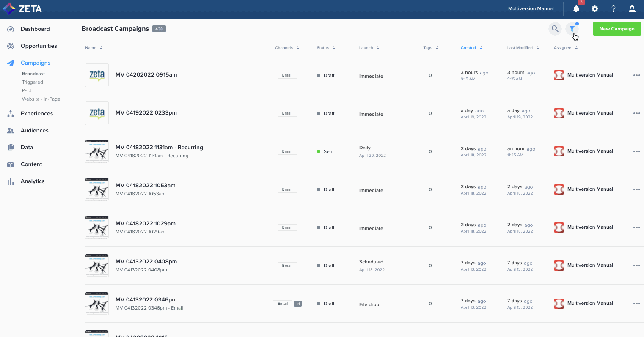Sort campaigns by Last Modified column
Viewport: 644px width, 337px height.
click(x=523, y=48)
